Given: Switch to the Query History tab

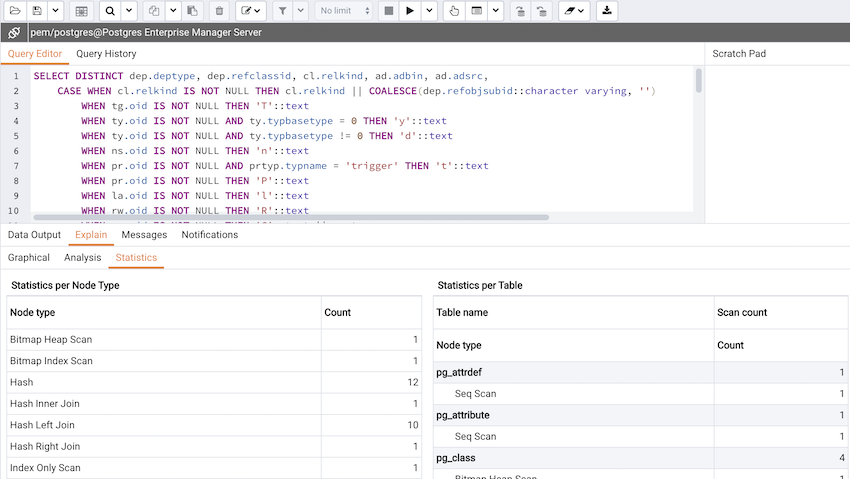Looking at the screenshot, I should (x=106, y=54).
